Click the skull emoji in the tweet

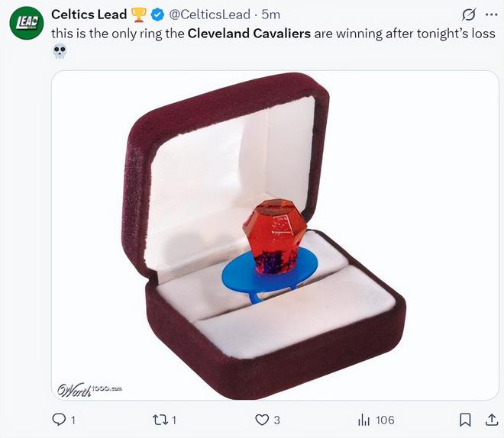point(60,53)
